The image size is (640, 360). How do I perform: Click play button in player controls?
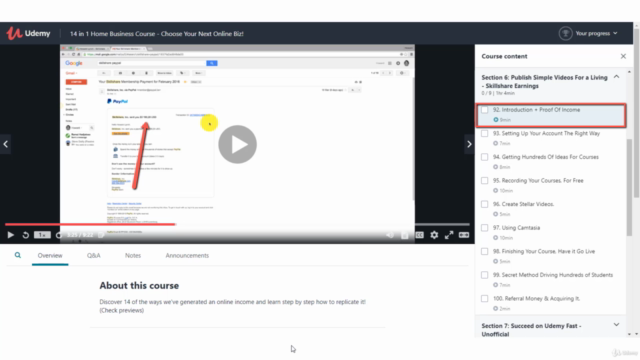click(11, 235)
